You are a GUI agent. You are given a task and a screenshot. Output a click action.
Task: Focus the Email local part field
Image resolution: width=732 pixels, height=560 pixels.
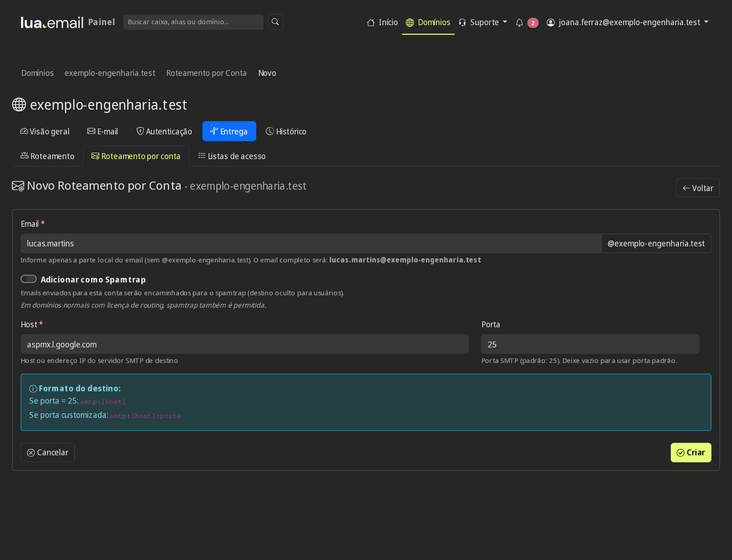[x=311, y=244]
